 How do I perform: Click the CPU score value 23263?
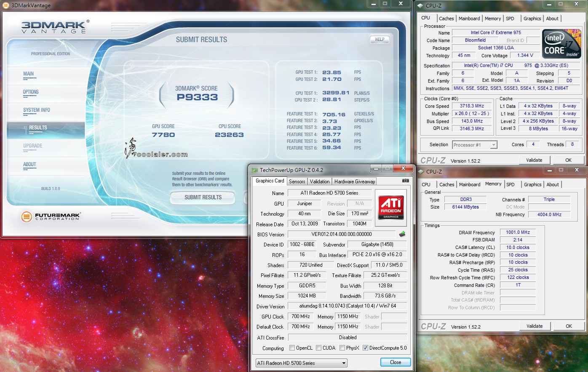point(229,135)
